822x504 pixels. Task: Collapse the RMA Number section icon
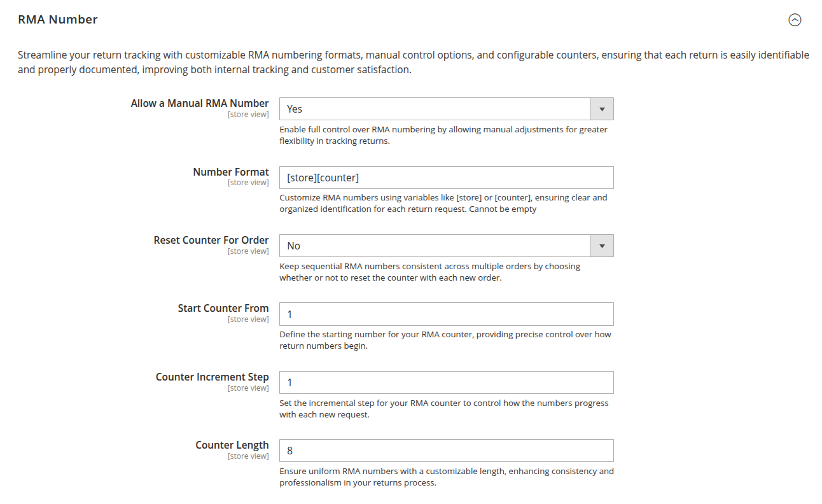(795, 20)
